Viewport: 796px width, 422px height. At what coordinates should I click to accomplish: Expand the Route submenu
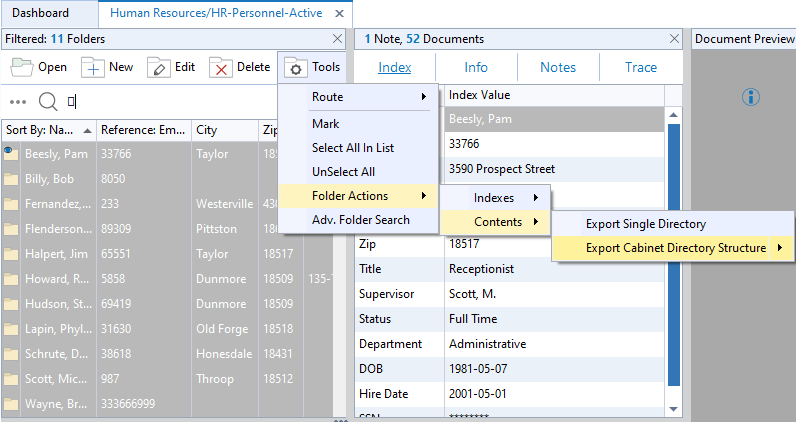point(358,96)
